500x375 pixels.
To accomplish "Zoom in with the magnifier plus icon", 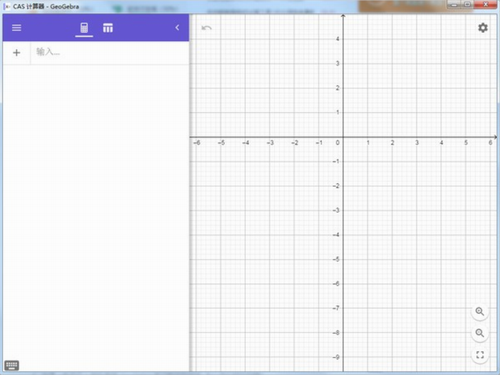I will (x=480, y=312).
